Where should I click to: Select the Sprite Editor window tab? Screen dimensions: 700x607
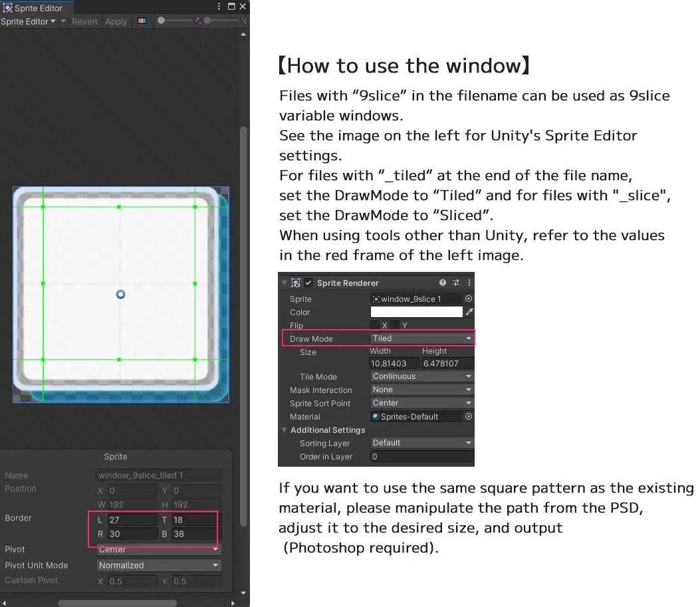[33, 8]
